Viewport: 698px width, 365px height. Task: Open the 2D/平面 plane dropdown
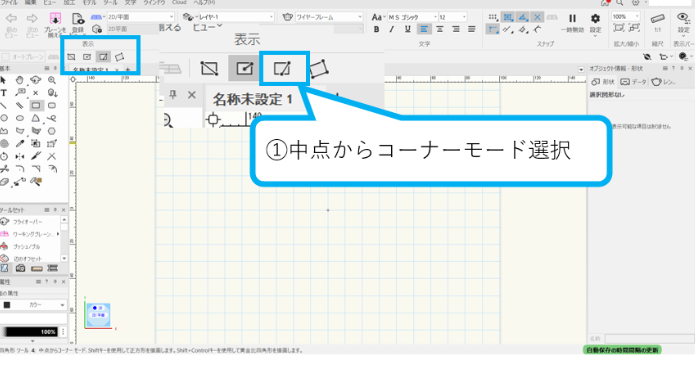[141, 17]
